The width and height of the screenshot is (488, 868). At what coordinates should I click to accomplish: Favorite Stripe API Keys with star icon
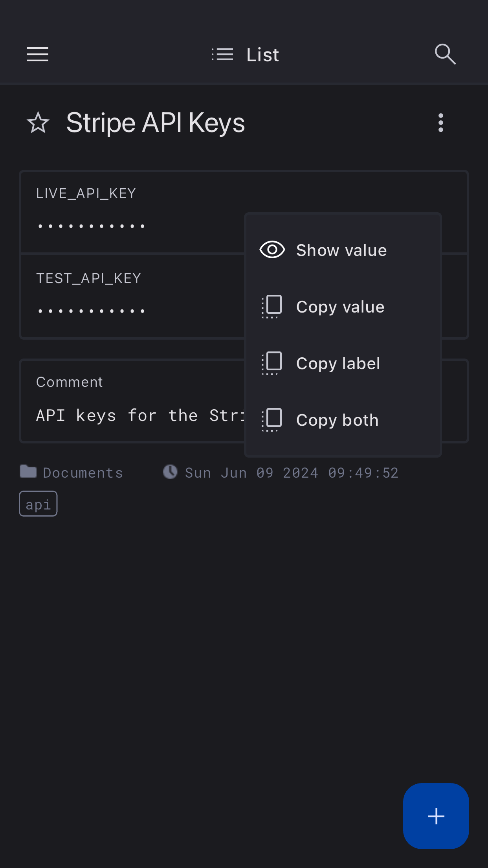click(x=38, y=123)
